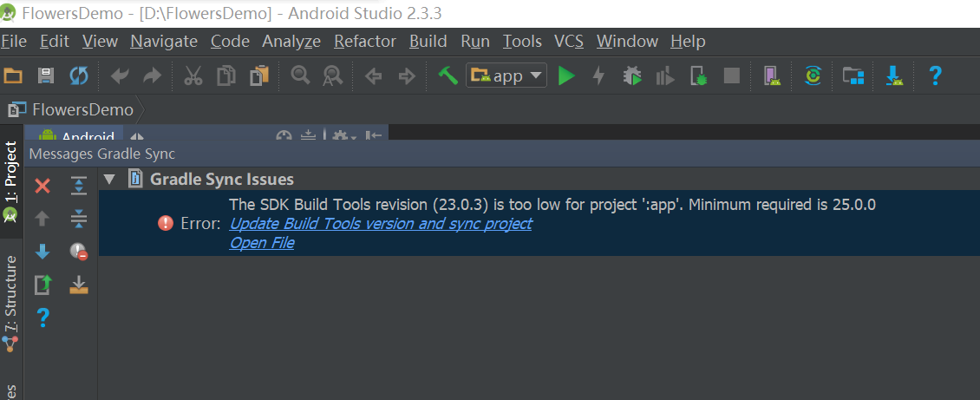Open the Help menu
The height and width of the screenshot is (400, 980).
click(x=688, y=42)
